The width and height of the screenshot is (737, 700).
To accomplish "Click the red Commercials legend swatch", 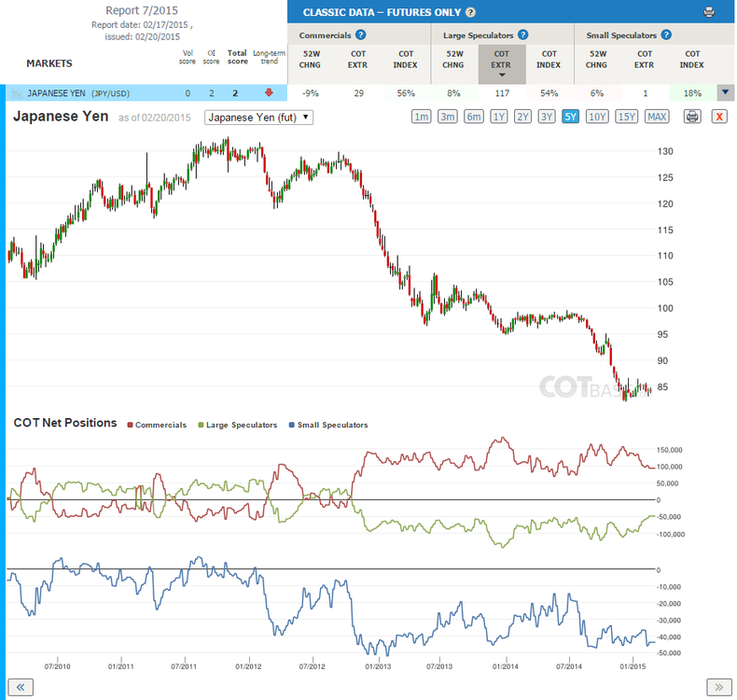I will tap(131, 425).
